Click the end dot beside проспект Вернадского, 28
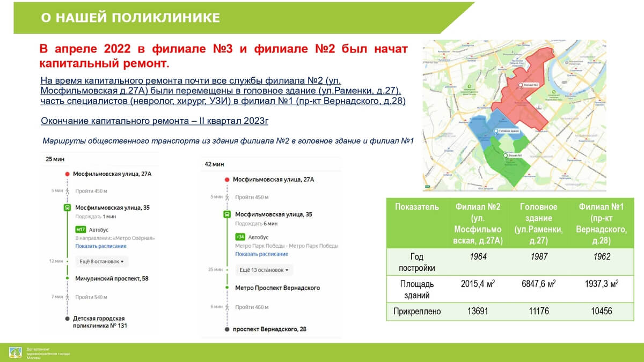 point(226,329)
